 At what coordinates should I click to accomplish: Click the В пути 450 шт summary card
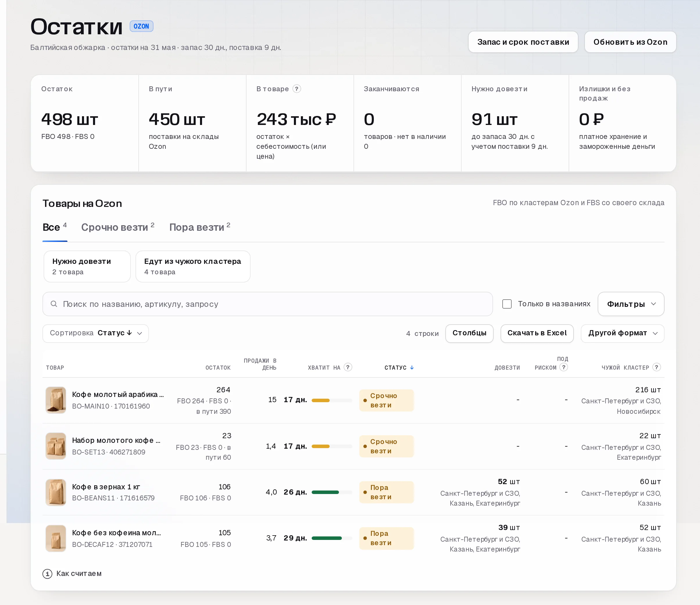click(192, 123)
